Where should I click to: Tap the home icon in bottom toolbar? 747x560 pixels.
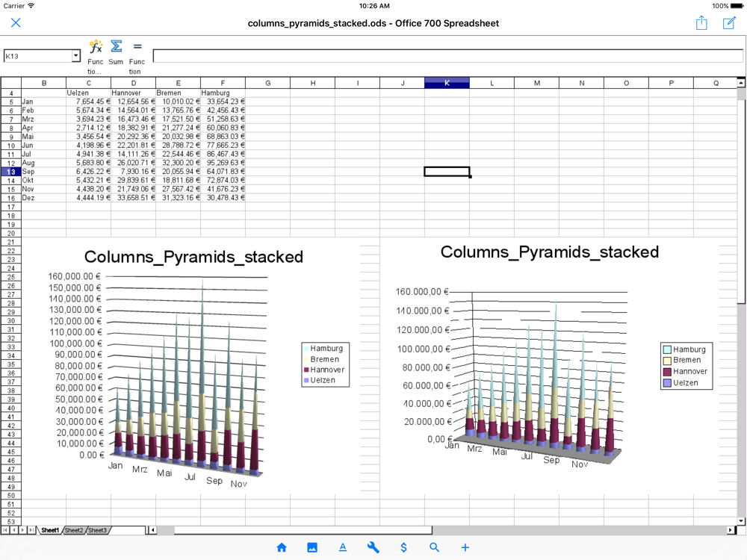(282, 547)
